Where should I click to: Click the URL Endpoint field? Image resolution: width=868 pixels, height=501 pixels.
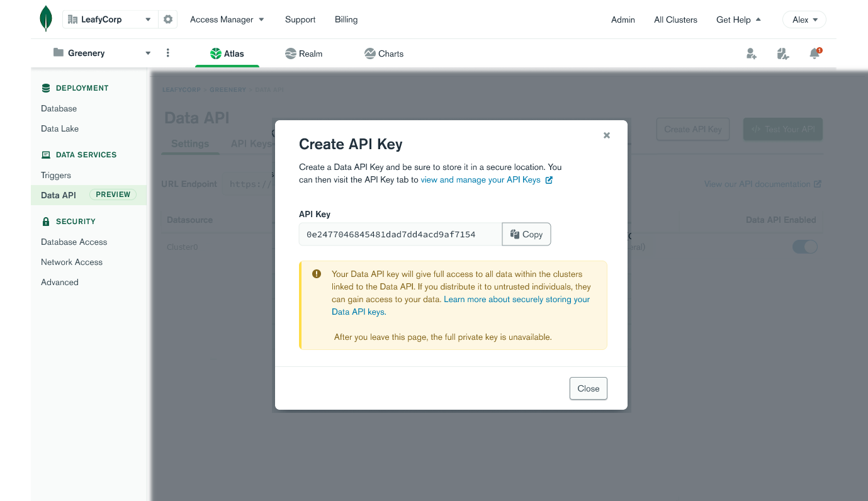[249, 184]
